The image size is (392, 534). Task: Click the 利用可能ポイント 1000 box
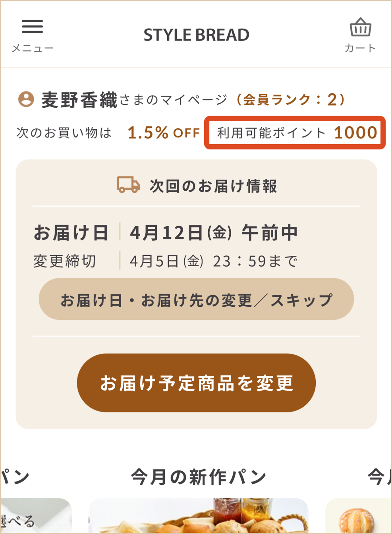pyautogui.click(x=295, y=133)
